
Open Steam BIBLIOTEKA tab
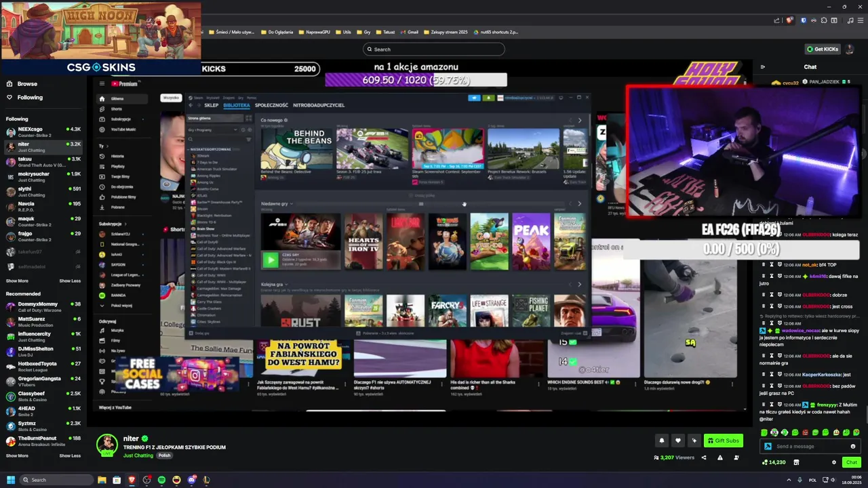(x=237, y=105)
